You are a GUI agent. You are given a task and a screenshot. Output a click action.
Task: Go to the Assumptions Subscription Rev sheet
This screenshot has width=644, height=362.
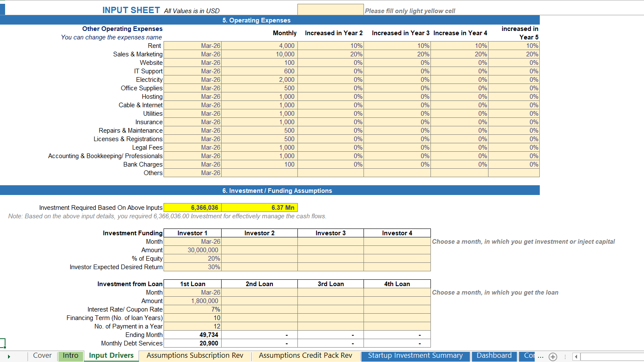[194, 356]
